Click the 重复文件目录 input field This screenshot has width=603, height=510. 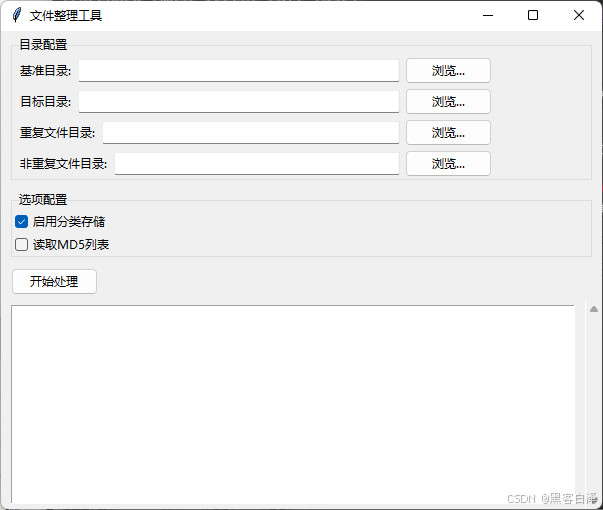251,133
